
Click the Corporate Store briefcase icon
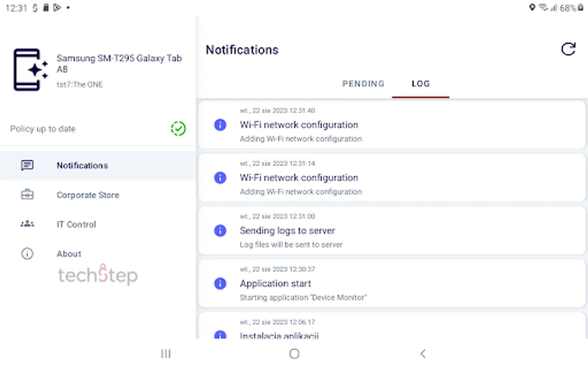(27, 195)
